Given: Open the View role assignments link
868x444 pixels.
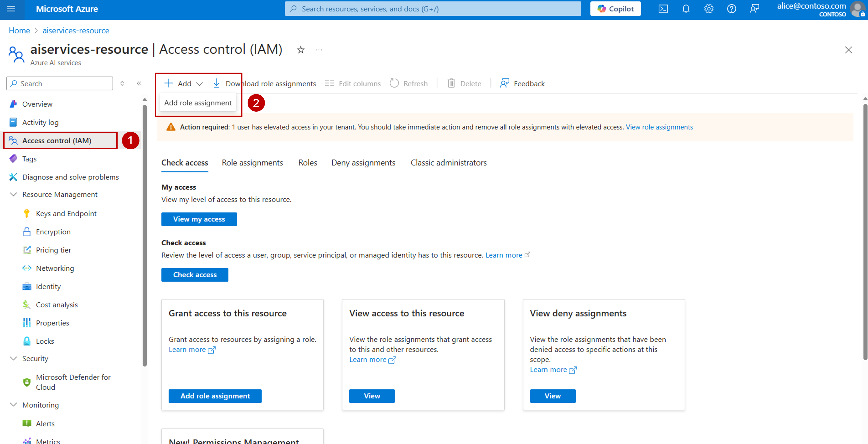Looking at the screenshot, I should click(659, 127).
